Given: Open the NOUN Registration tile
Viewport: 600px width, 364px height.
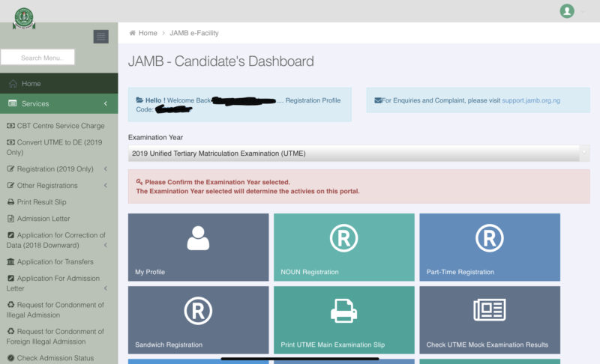Looking at the screenshot, I should tap(344, 247).
